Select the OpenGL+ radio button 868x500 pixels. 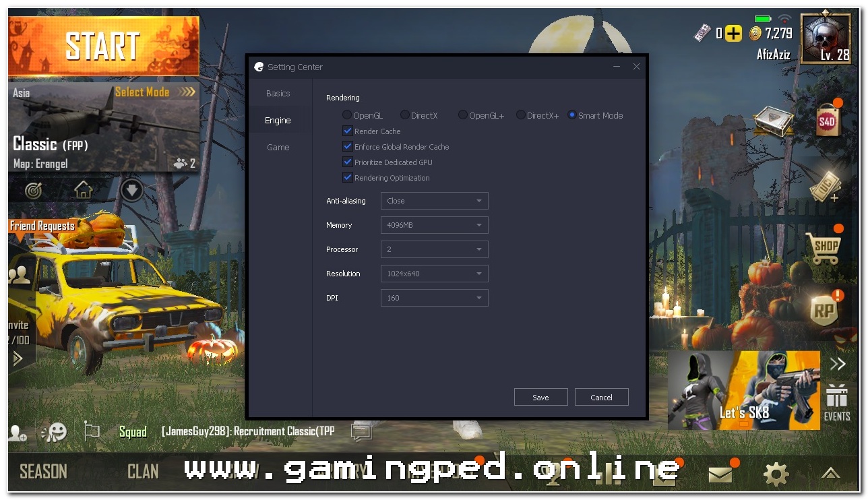463,115
